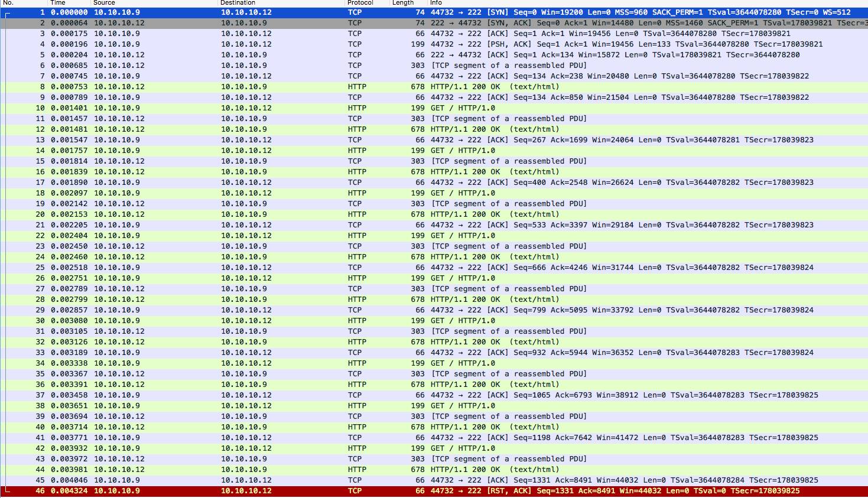
Task: Select packet 32 at time 0.003126
Action: coord(434,342)
